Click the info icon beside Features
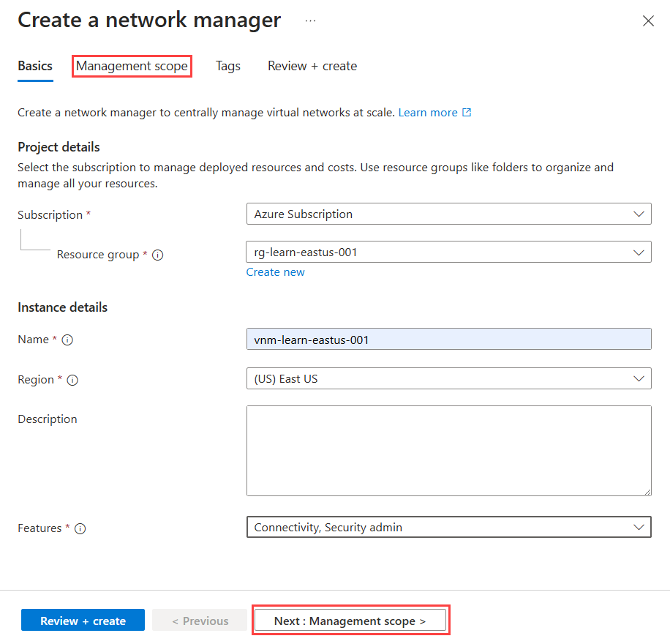 pos(80,528)
